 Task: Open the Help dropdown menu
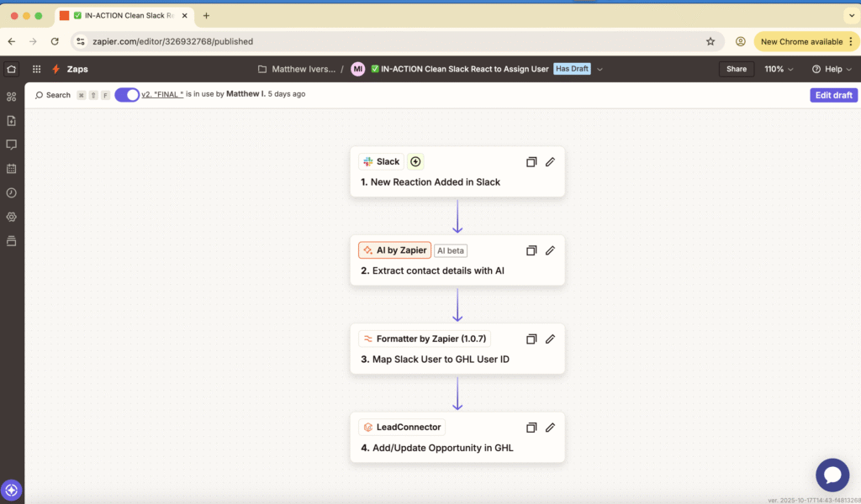tap(832, 69)
